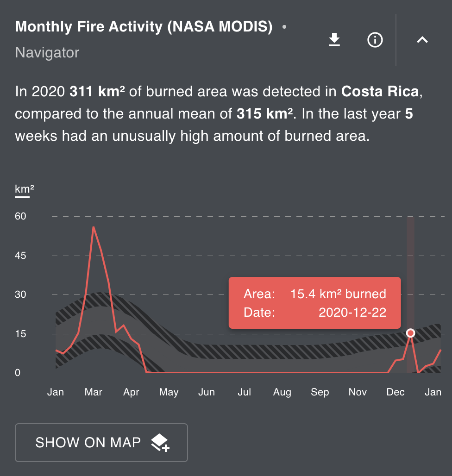Select the underlined km² unit label above chart
Image resolution: width=452 pixels, height=476 pixels.
click(24, 189)
